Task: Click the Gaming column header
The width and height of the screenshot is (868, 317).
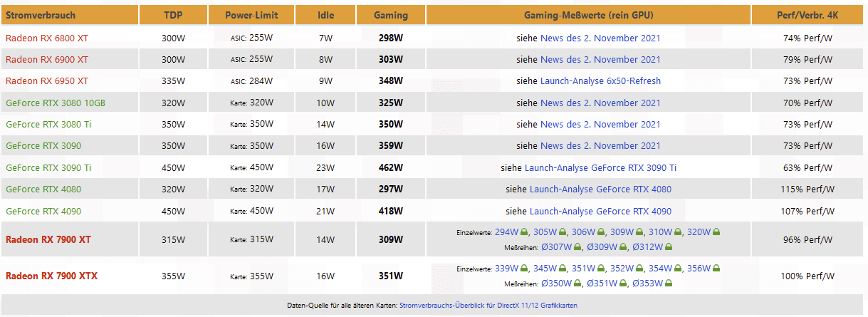Action: tap(391, 14)
